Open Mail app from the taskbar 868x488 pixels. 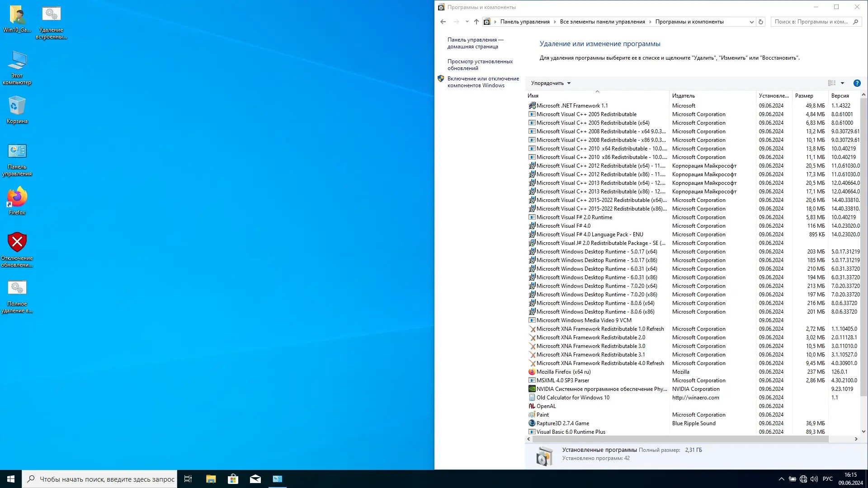[x=255, y=479]
